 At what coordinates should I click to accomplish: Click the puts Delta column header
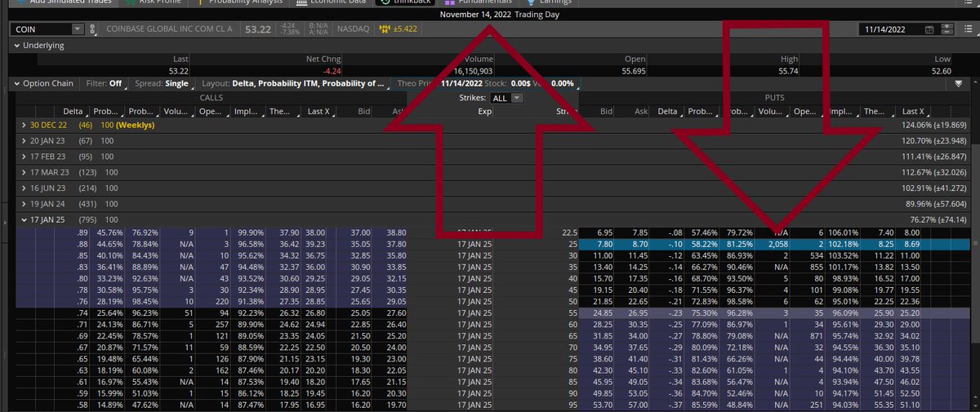pyautogui.click(x=668, y=112)
